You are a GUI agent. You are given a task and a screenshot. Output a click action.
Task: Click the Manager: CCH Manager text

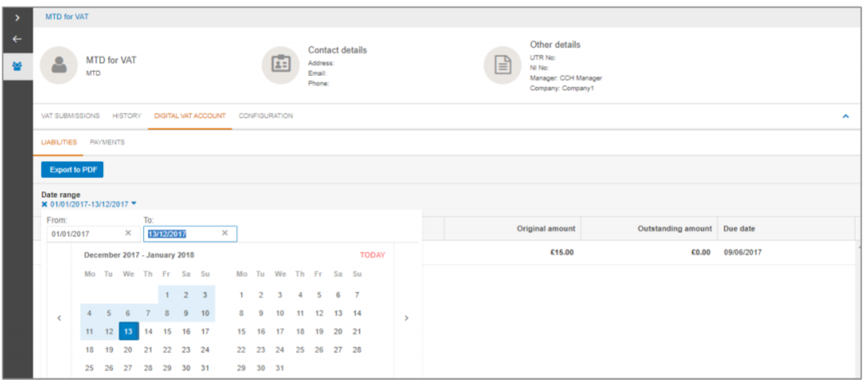click(566, 78)
